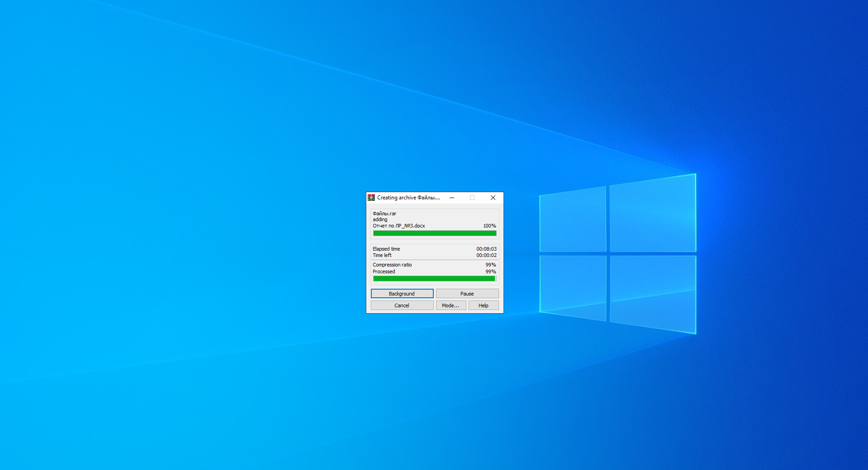Click the 100% current file percentage
868x470 pixels.
(489, 226)
